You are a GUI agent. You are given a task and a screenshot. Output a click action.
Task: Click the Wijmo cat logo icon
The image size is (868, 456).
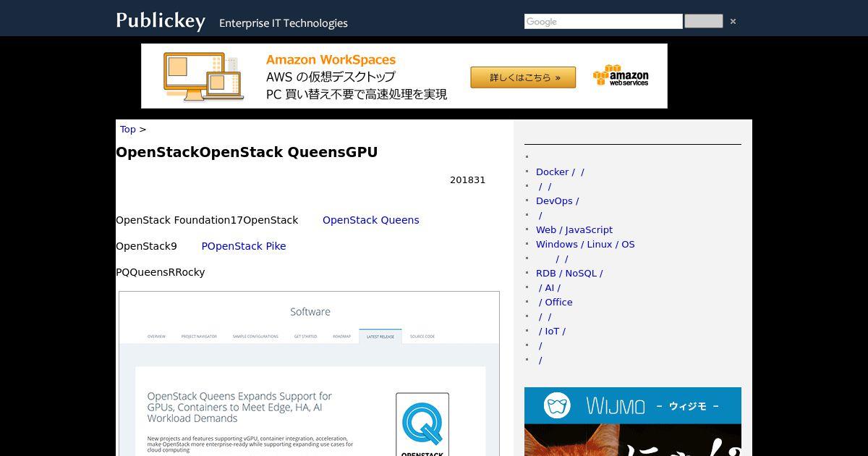[x=557, y=405]
